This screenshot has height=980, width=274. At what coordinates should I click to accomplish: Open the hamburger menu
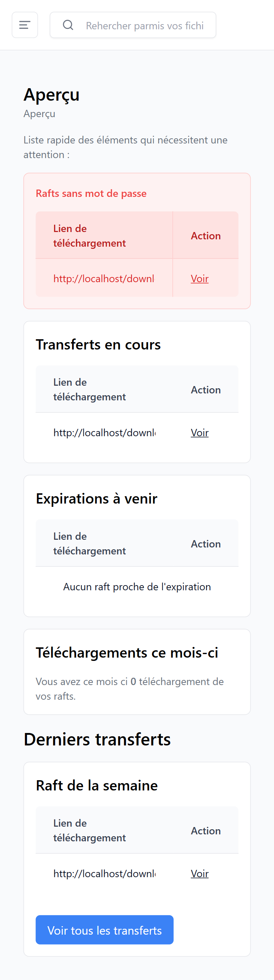(25, 25)
